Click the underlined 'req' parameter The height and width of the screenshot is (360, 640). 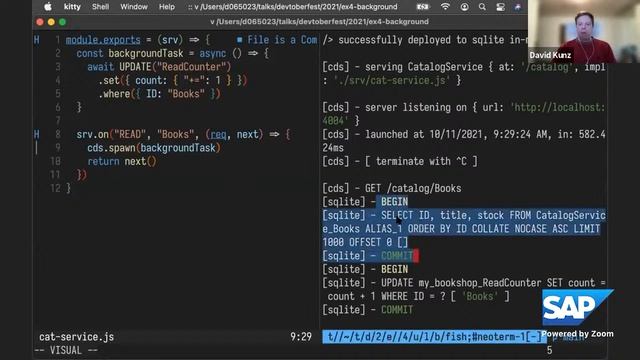click(x=218, y=134)
